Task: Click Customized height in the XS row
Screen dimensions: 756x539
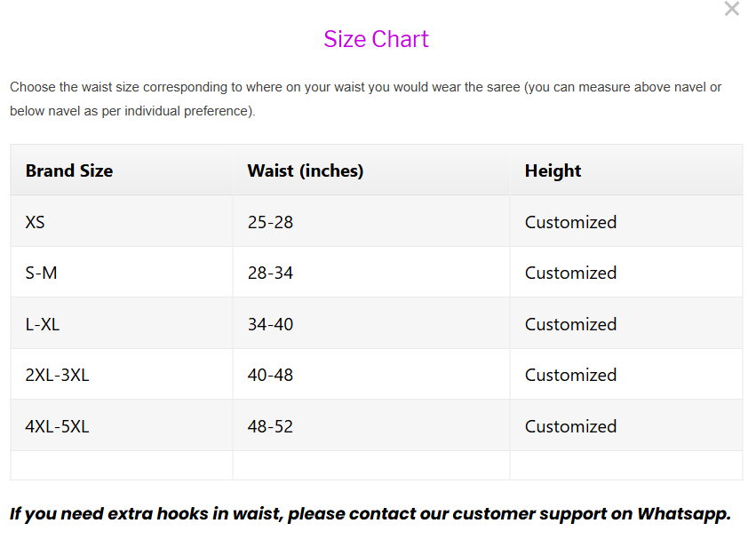Action: pos(570,222)
